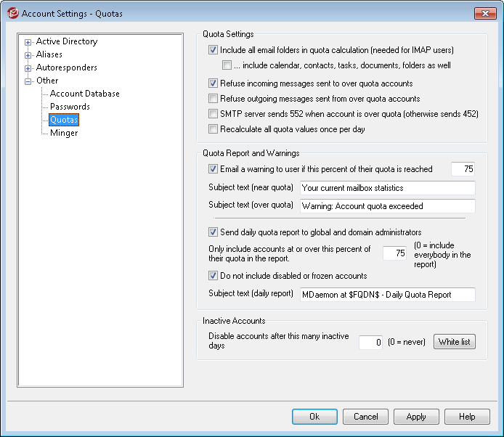This screenshot has width=504, height=437.
Task: Expand the Active Directory tree node
Action: click(28, 42)
